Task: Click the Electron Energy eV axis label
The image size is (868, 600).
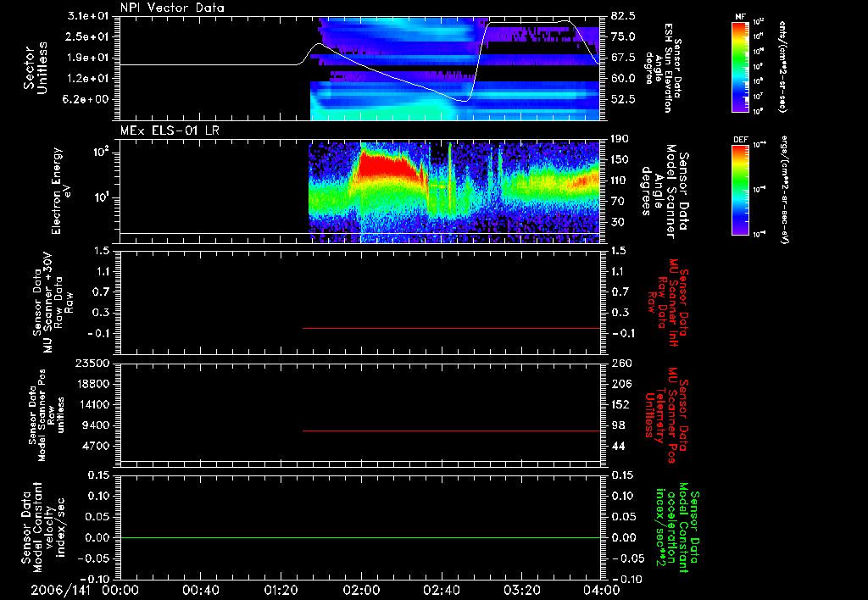Action: [60, 191]
